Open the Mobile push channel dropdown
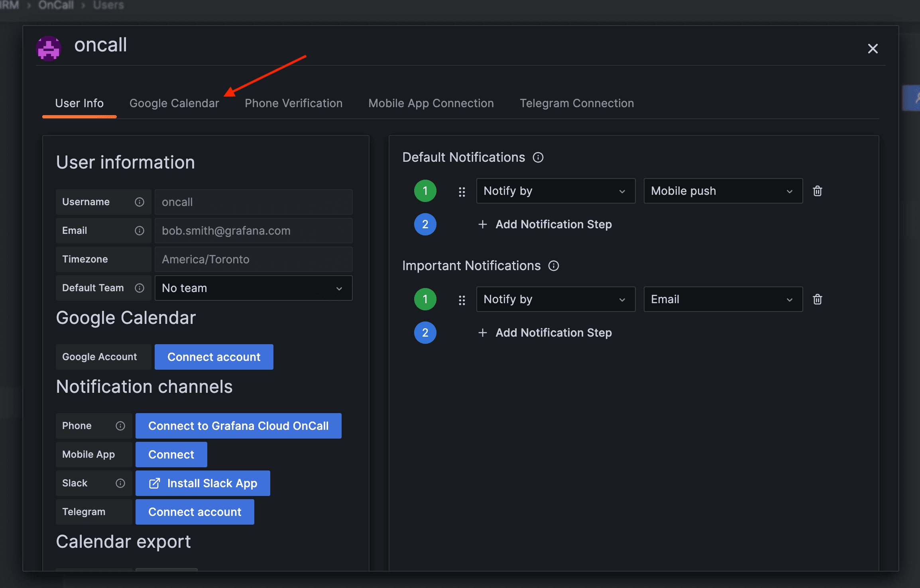Image resolution: width=920 pixels, height=588 pixels. click(723, 191)
